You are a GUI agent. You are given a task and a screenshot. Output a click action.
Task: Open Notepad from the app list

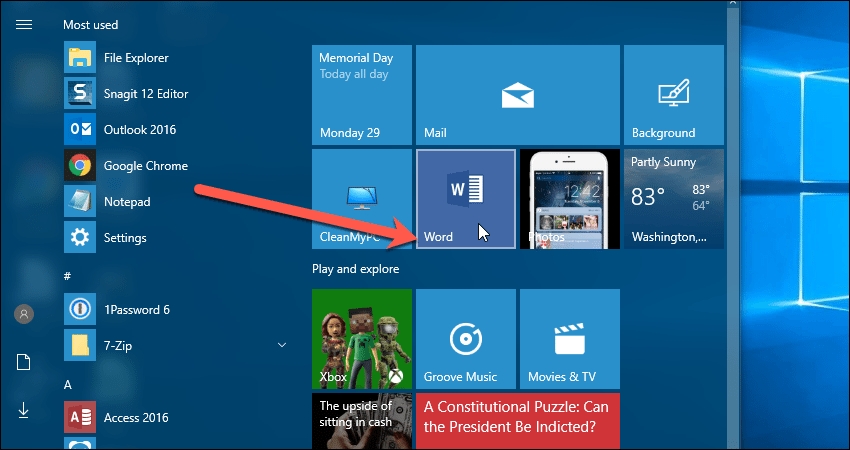[126, 202]
